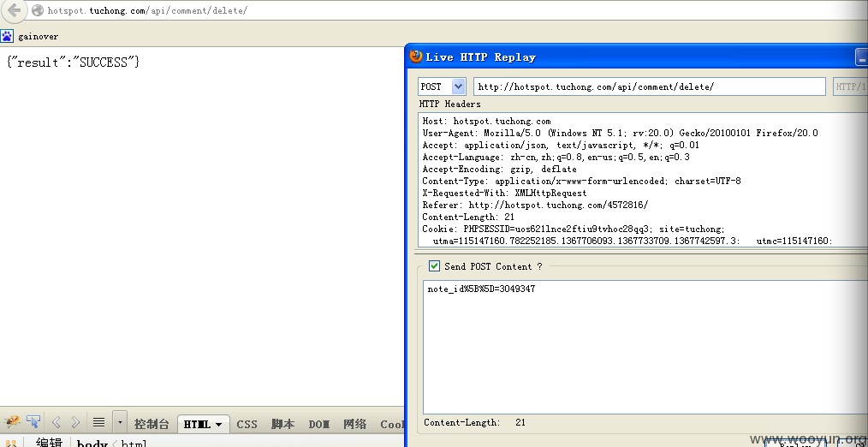The height and width of the screenshot is (447, 868).
Task: Click the {"result":"SUCCESS"} response text
Action: [73, 62]
